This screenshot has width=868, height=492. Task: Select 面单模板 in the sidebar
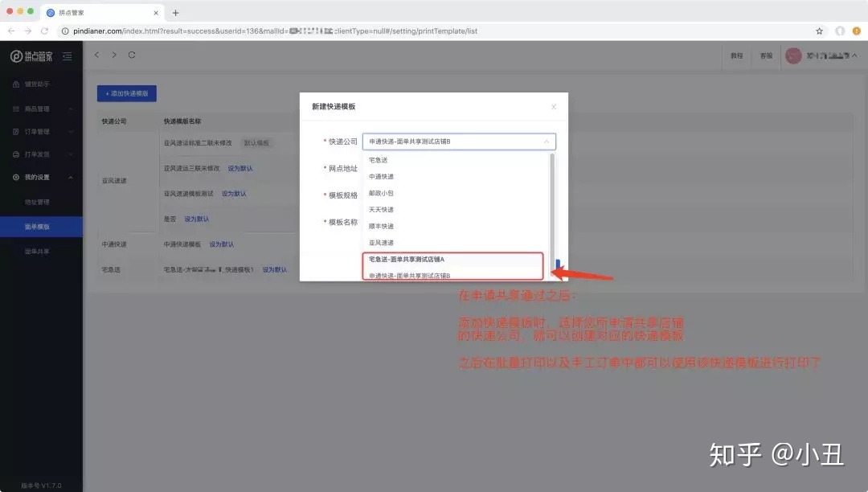click(x=42, y=227)
